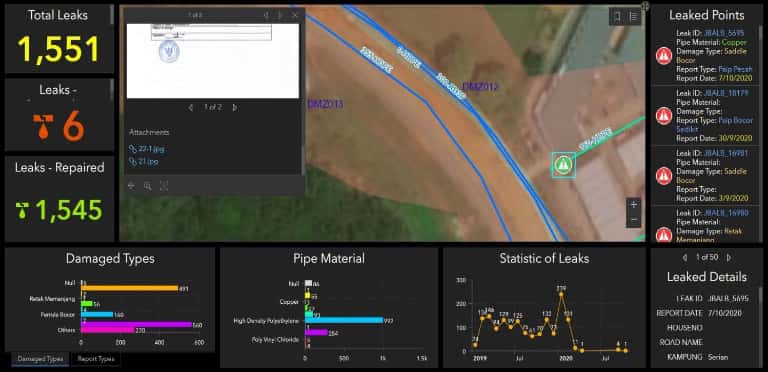Click the green Retak Memanjang bar
768x372 pixels.
[x=86, y=303]
